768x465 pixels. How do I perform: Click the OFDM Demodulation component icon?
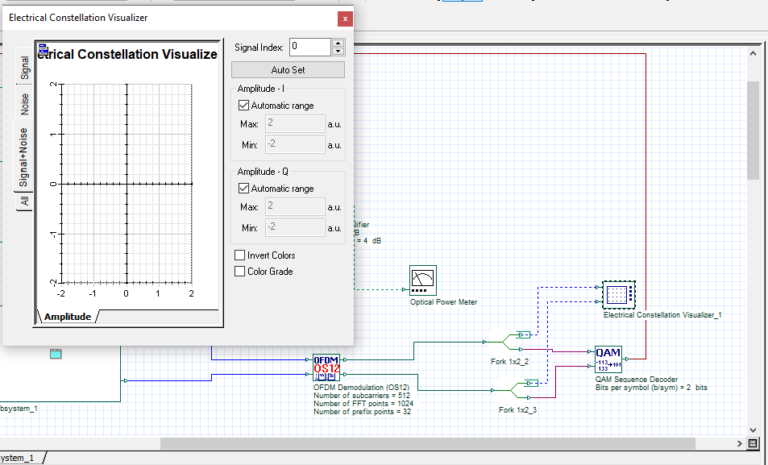click(327, 366)
